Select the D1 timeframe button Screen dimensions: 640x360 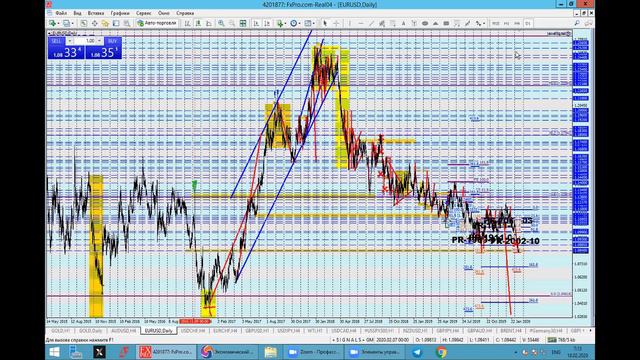tap(527, 23)
